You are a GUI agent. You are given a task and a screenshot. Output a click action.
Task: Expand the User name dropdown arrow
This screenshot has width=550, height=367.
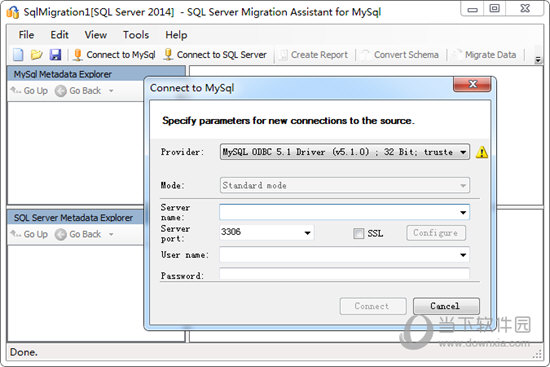coord(463,255)
